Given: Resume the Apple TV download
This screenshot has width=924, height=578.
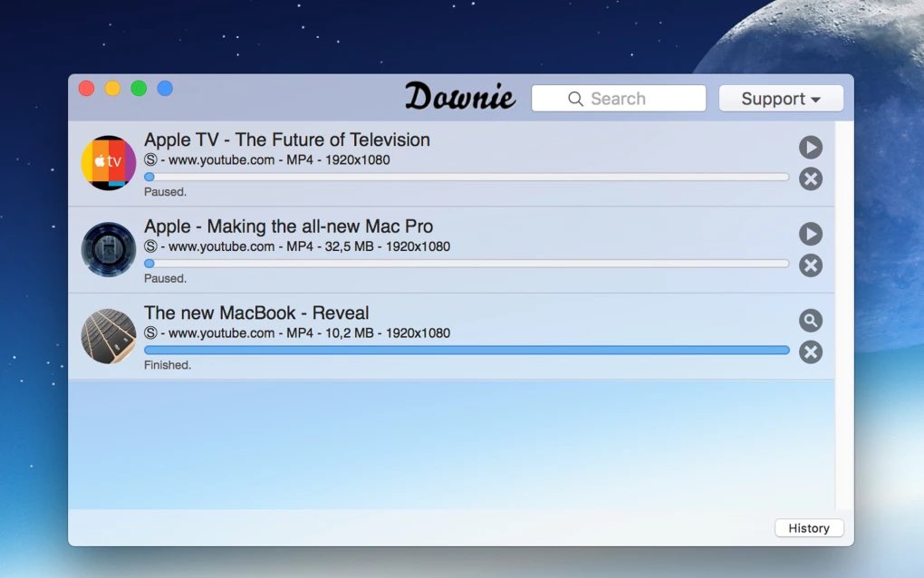Looking at the screenshot, I should pyautogui.click(x=810, y=148).
